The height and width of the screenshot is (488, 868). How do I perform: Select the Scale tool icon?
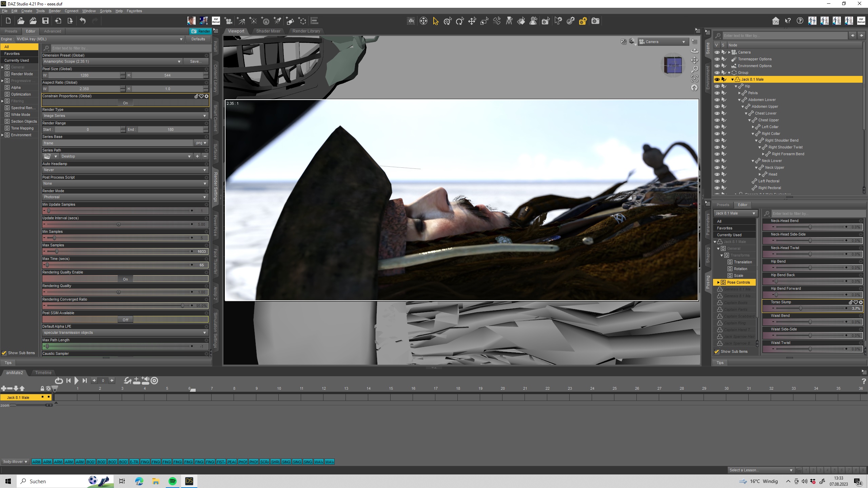pyautogui.click(x=484, y=21)
